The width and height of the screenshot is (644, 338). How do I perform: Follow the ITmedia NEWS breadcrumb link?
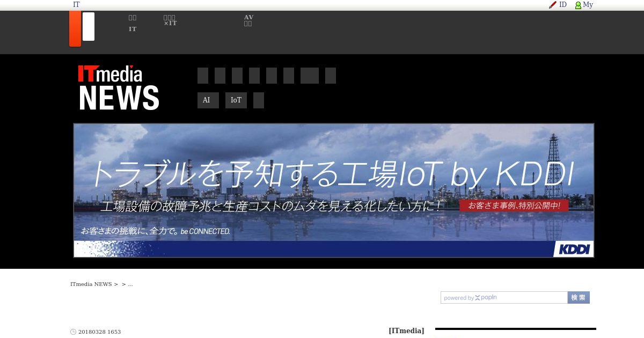click(x=91, y=284)
